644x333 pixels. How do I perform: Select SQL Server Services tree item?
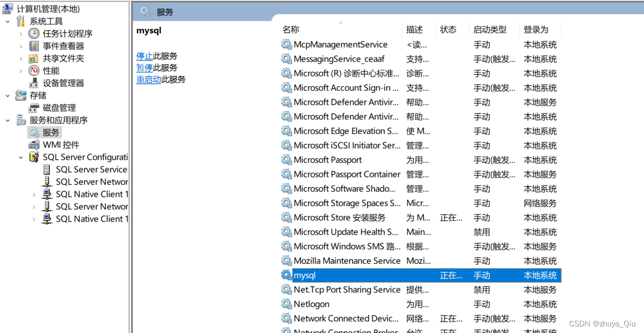click(x=92, y=170)
